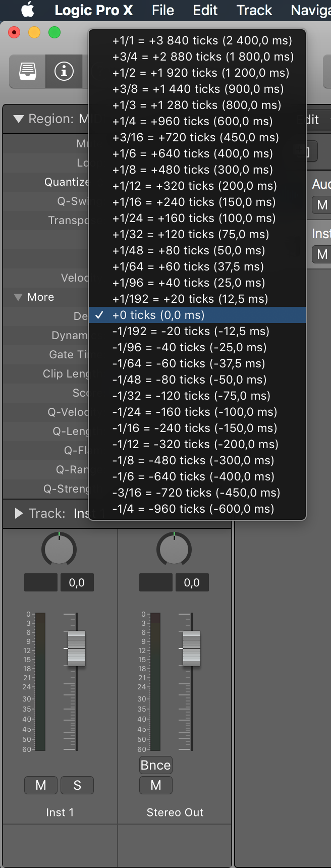Select +1/4 = +960 ticks option
Screen dimensions: 331x868
click(x=192, y=121)
